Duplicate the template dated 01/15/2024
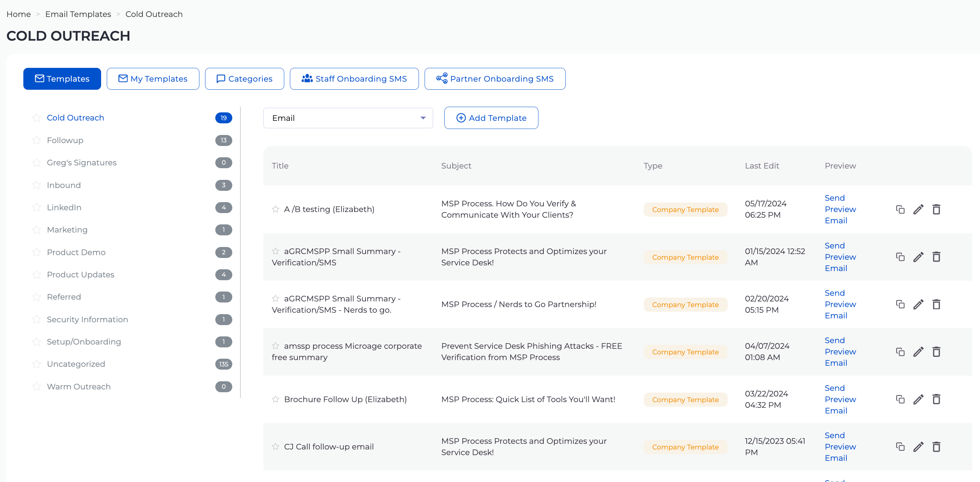Screen dimensions: 980x482 coord(900,257)
